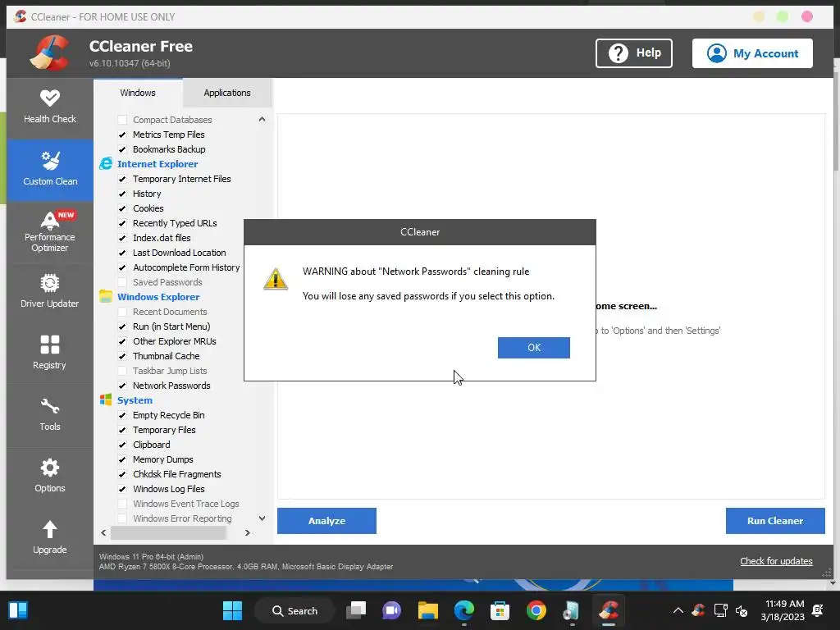The height and width of the screenshot is (630, 840).
Task: Click the Run Cleaner button
Action: point(775,521)
